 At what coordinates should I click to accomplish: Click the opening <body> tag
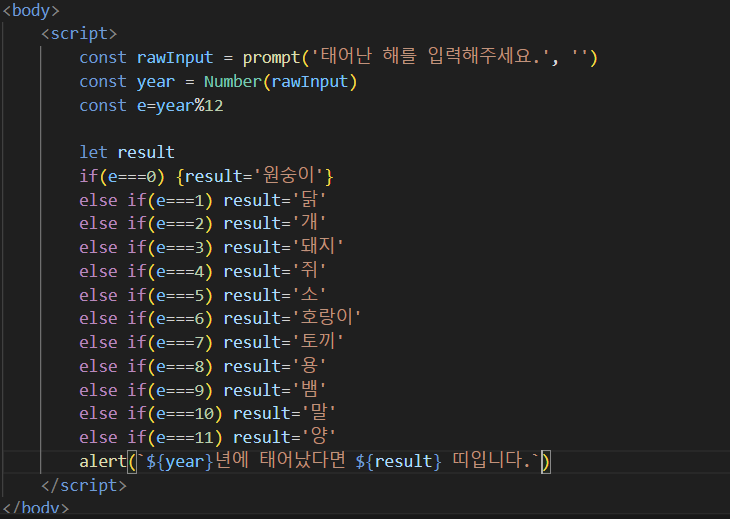[x=31, y=10]
